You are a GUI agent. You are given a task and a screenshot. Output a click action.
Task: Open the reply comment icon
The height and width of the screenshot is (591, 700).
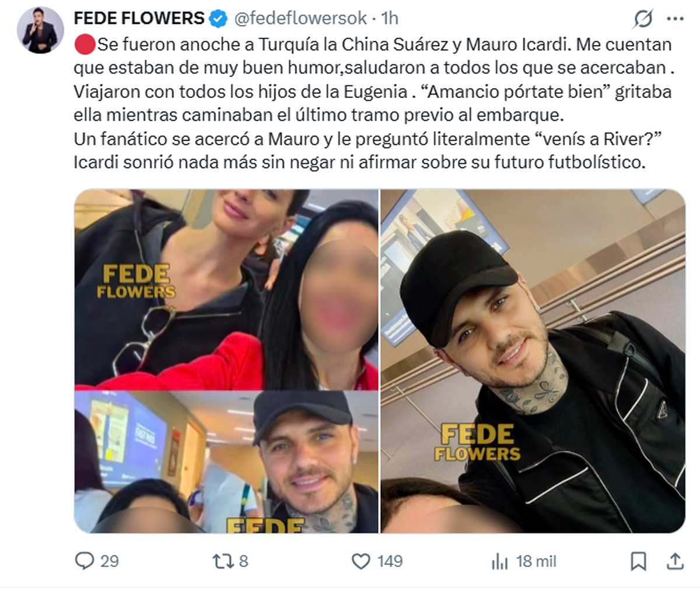point(85,561)
